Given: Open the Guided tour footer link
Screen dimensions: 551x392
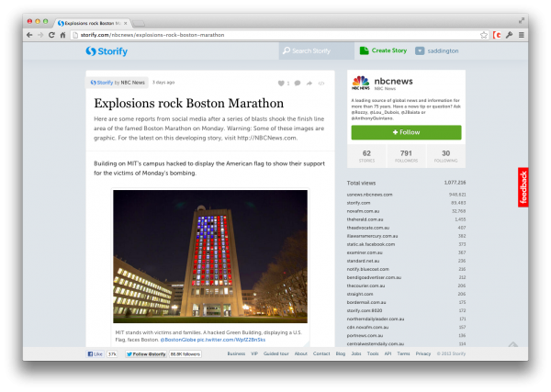Looking at the screenshot, I should pyautogui.click(x=276, y=353).
